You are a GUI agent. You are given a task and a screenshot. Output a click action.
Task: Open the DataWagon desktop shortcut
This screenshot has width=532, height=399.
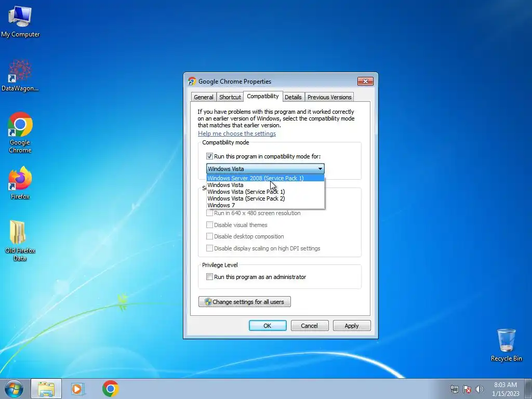coord(20,75)
